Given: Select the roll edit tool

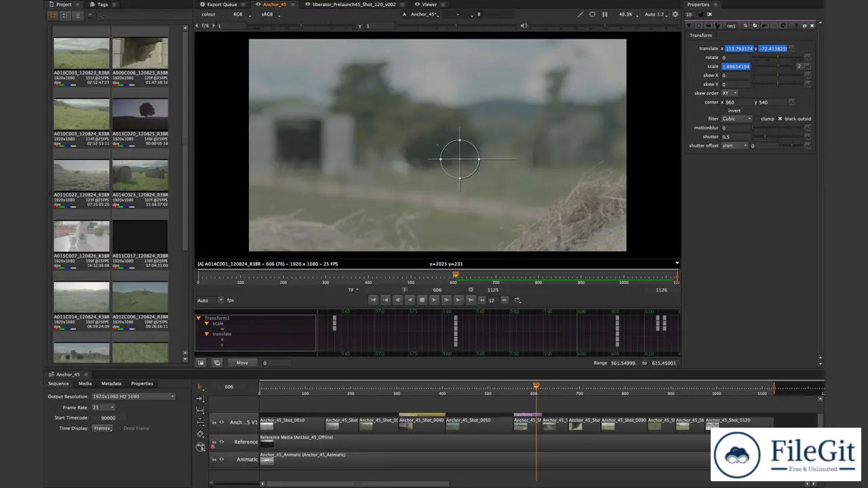Looking at the screenshot, I should tap(200, 422).
